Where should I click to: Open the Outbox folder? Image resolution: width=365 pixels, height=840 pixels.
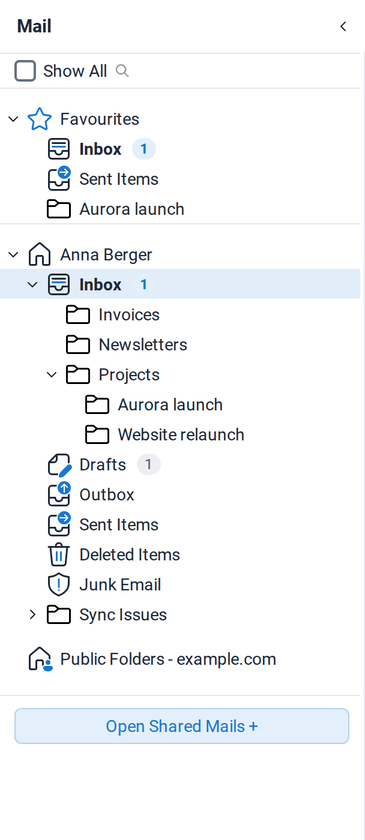pyautogui.click(x=107, y=494)
